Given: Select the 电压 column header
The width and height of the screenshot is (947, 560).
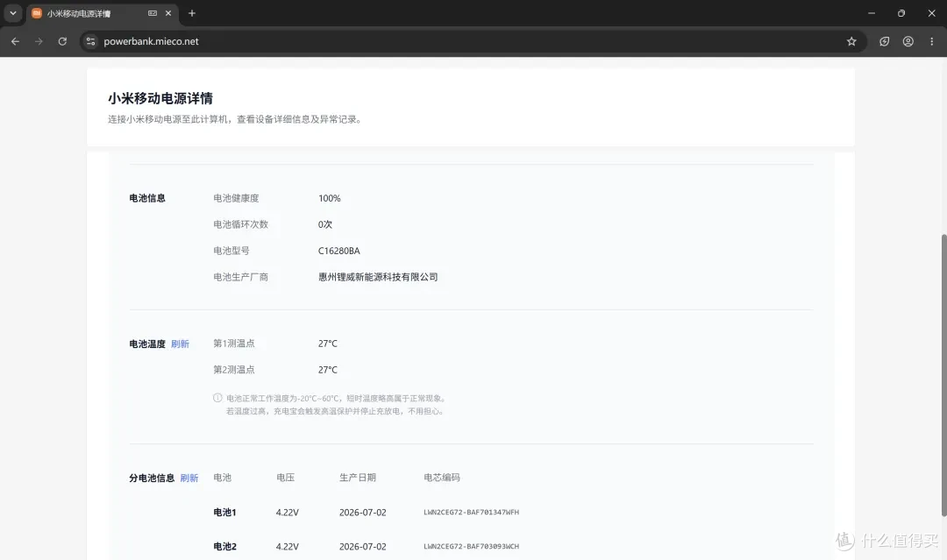Looking at the screenshot, I should coord(286,478).
